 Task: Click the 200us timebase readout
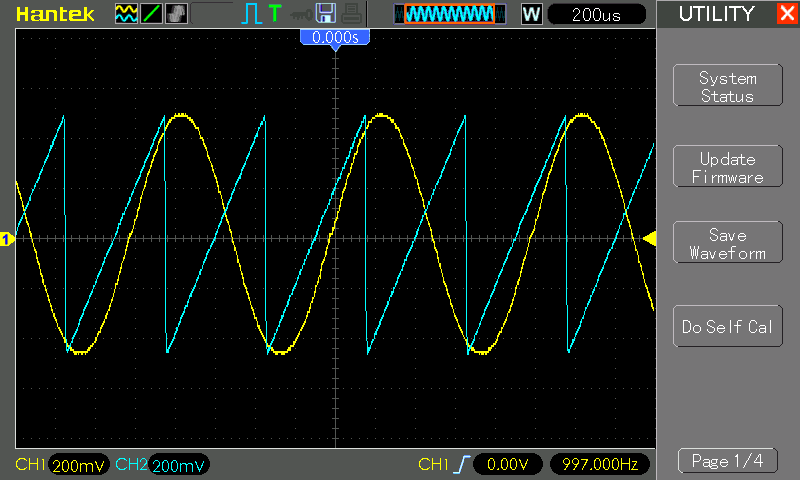pyautogui.click(x=596, y=14)
